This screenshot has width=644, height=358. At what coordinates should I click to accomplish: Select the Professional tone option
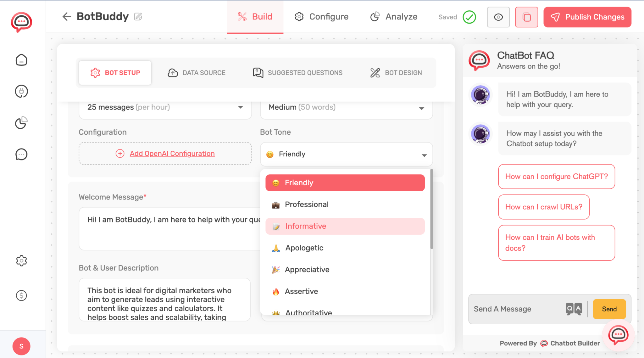[345, 204]
